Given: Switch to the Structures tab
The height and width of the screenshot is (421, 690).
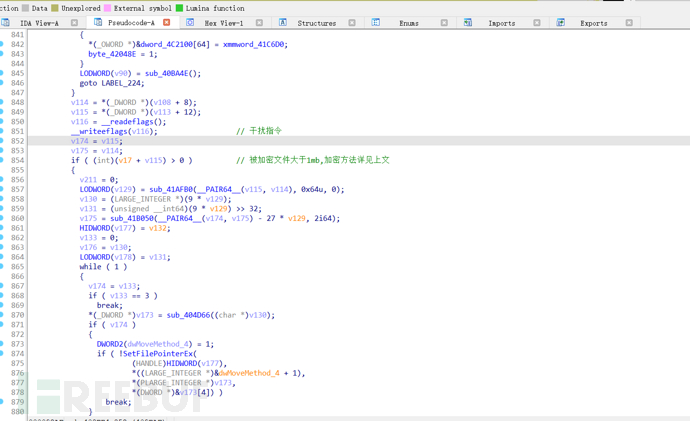Looking at the screenshot, I should [x=316, y=22].
